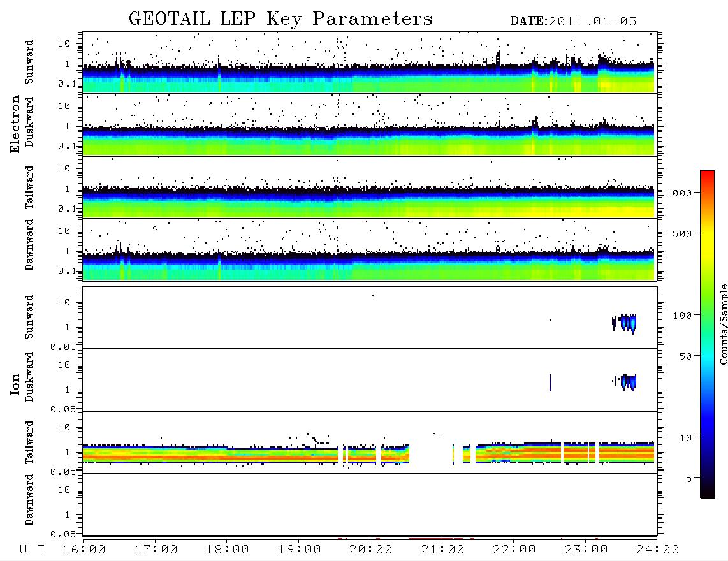Viewport: 728px width, 561px height.
Task: Click the Electron Tailward spectrogram panel
Action: pos(370,187)
